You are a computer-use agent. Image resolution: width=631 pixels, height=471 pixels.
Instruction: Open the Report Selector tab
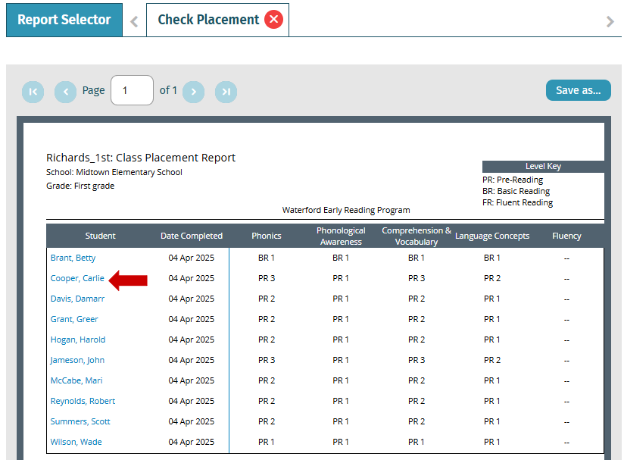point(64,20)
